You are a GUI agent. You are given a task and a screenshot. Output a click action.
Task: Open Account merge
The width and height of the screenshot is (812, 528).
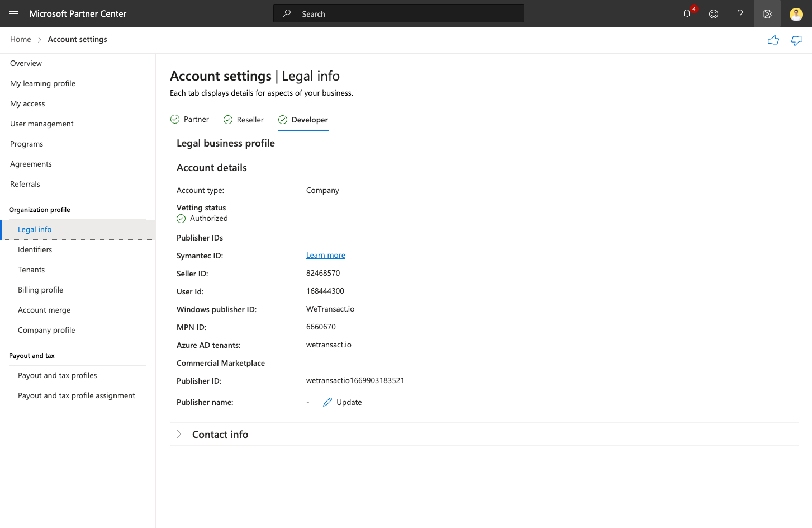coord(44,310)
